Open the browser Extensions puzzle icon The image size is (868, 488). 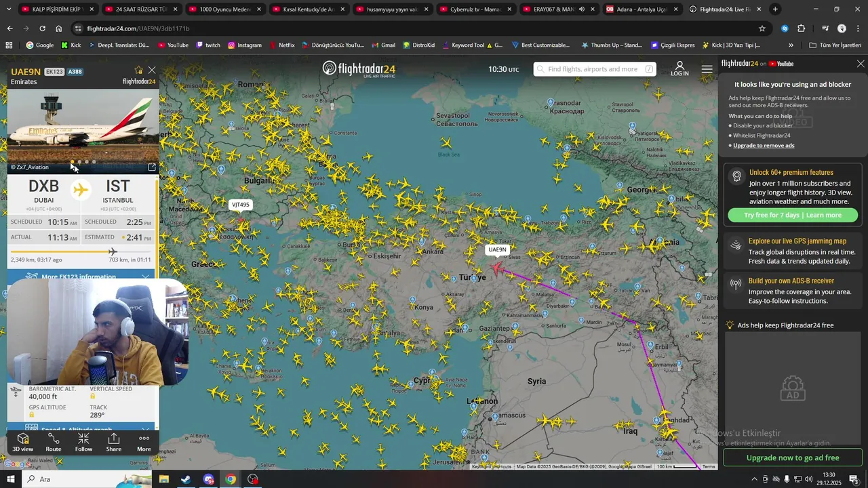801,28
